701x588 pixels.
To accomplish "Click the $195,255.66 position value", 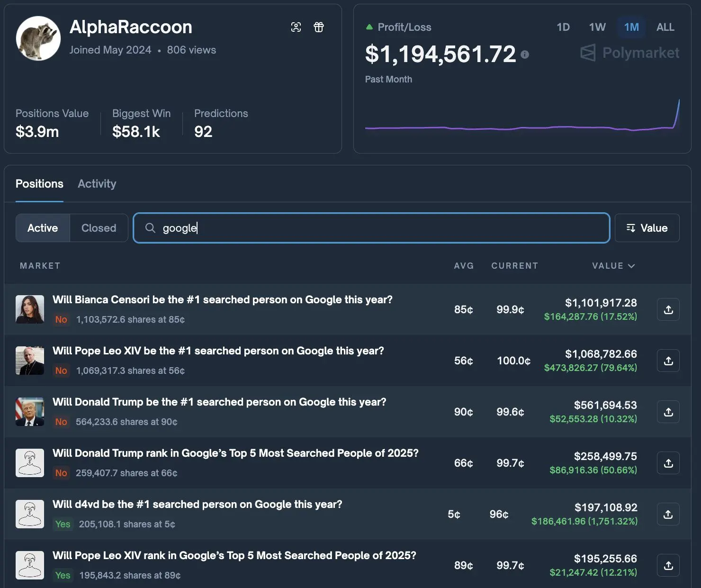I will click(605, 559).
